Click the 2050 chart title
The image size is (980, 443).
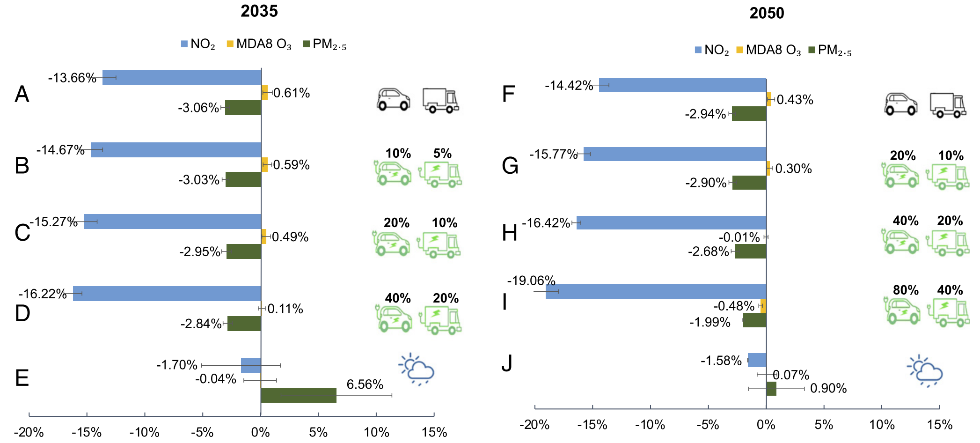pos(767,13)
